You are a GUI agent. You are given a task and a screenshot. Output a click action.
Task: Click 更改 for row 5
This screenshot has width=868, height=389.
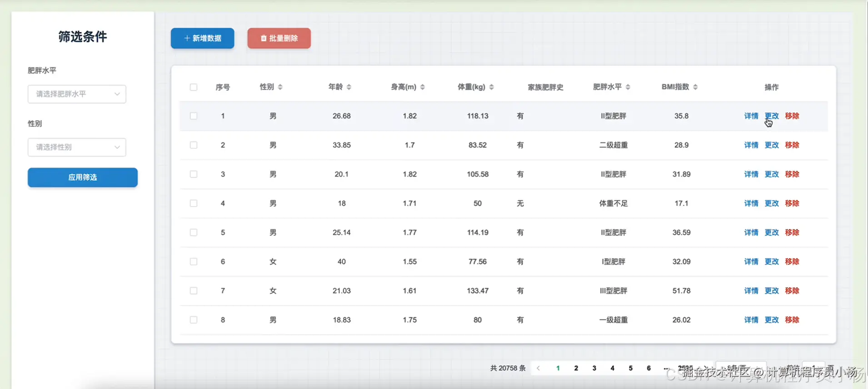click(772, 232)
